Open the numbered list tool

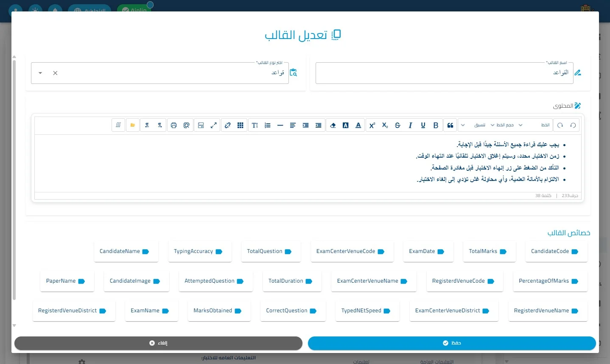click(x=267, y=125)
